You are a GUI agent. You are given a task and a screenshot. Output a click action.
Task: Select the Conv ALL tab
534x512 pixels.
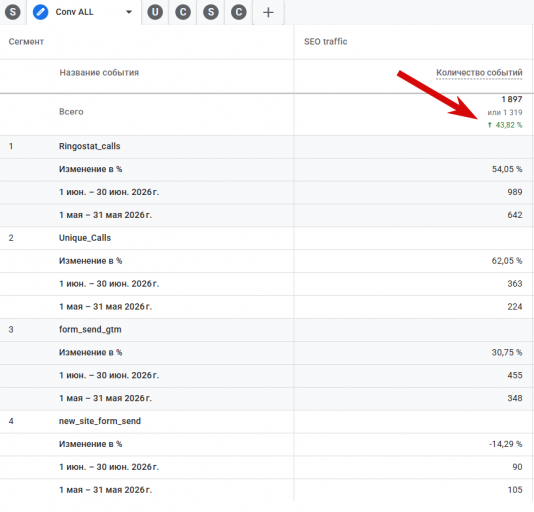pos(84,12)
